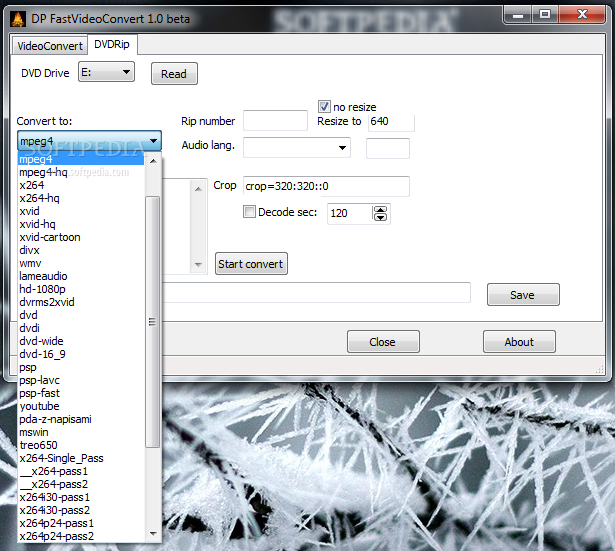Screen dimensions: 615x551
Task: Click the format list scroll-down arrow
Action: [x=153, y=534]
